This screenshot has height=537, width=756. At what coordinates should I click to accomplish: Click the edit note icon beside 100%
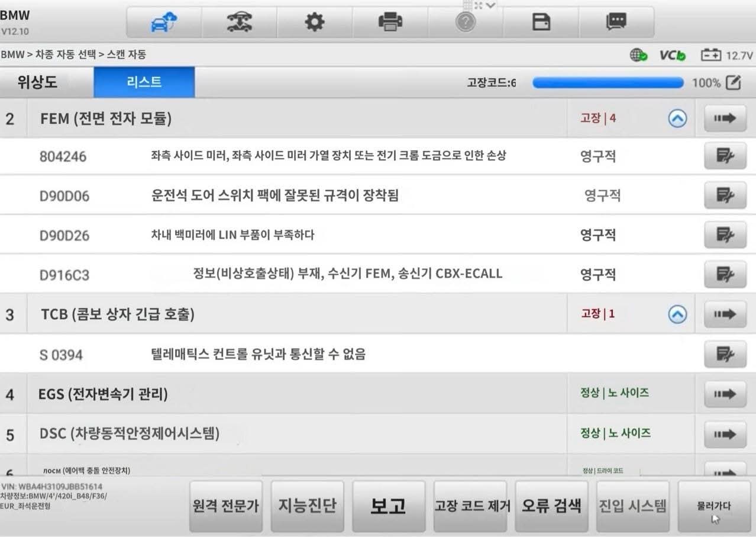pyautogui.click(x=733, y=83)
